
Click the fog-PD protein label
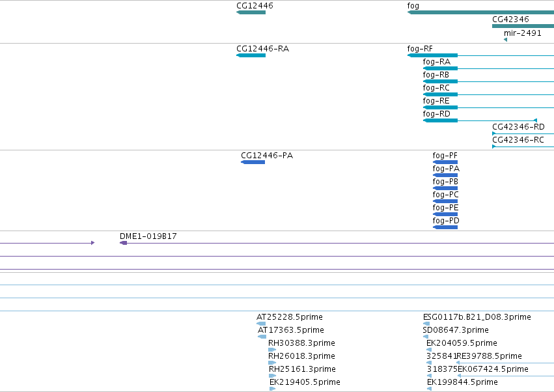point(446,221)
